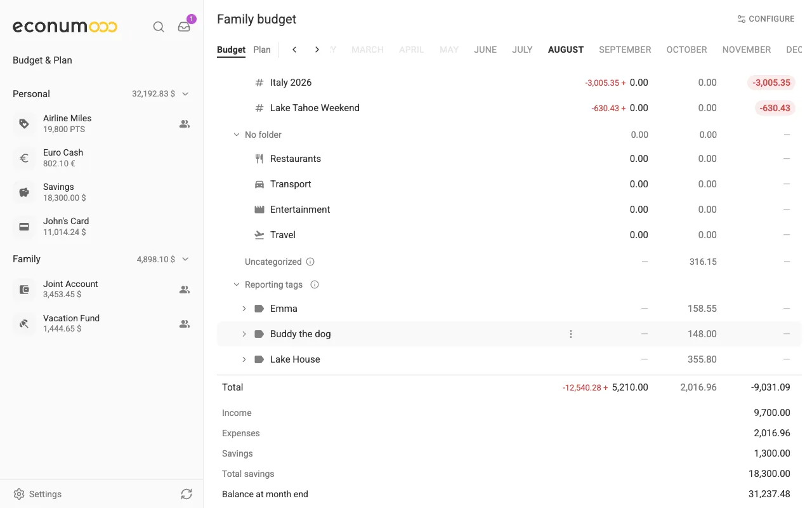
Task: Click the Euro Cash currency icon
Action: click(24, 158)
